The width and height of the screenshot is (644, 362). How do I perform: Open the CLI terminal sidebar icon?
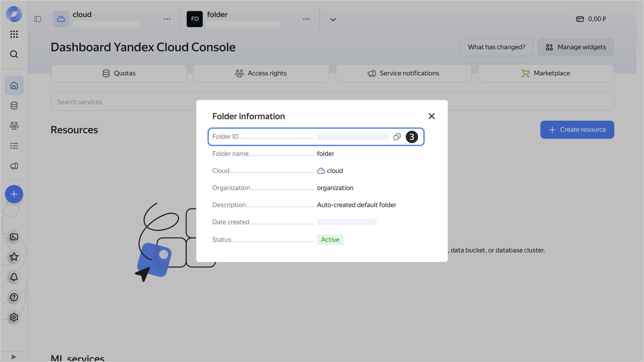(14, 237)
